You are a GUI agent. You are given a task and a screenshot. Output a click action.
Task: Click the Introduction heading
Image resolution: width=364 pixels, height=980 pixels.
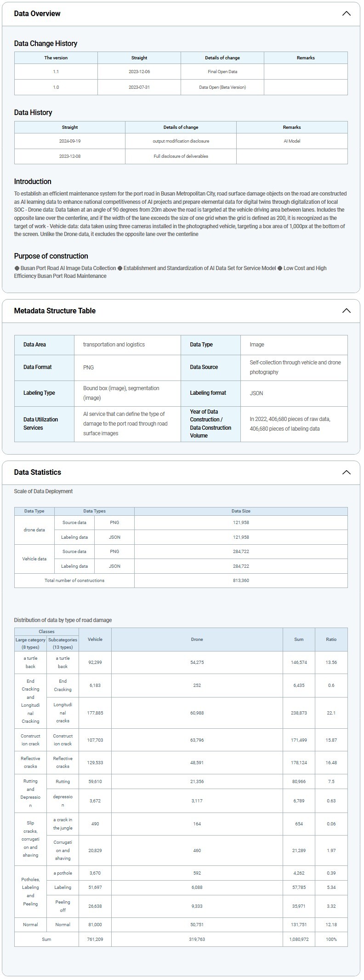click(x=33, y=181)
